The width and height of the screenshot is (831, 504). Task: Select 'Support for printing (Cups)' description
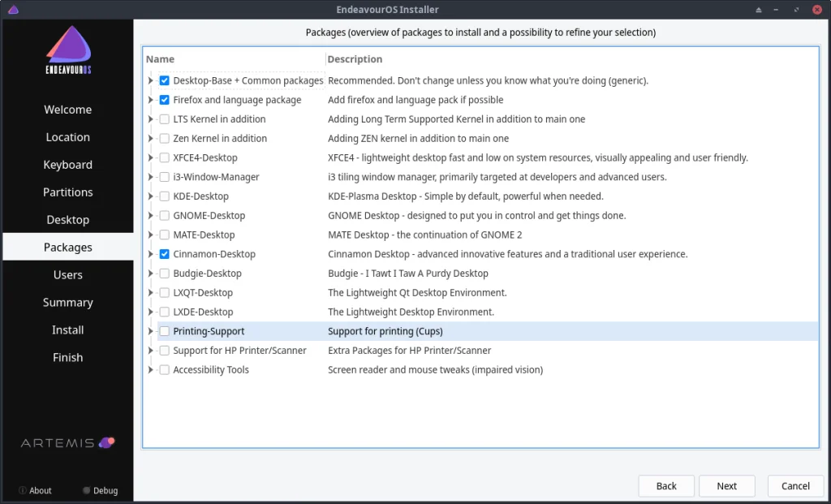coord(385,331)
